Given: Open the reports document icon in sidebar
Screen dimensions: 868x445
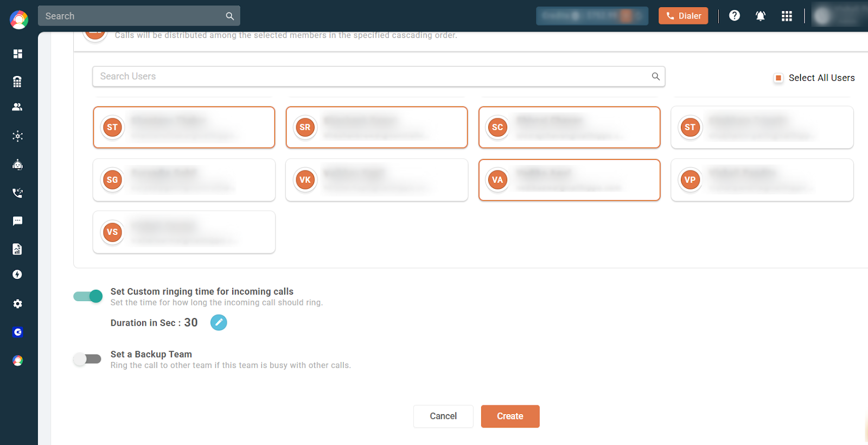Looking at the screenshot, I should (x=18, y=249).
